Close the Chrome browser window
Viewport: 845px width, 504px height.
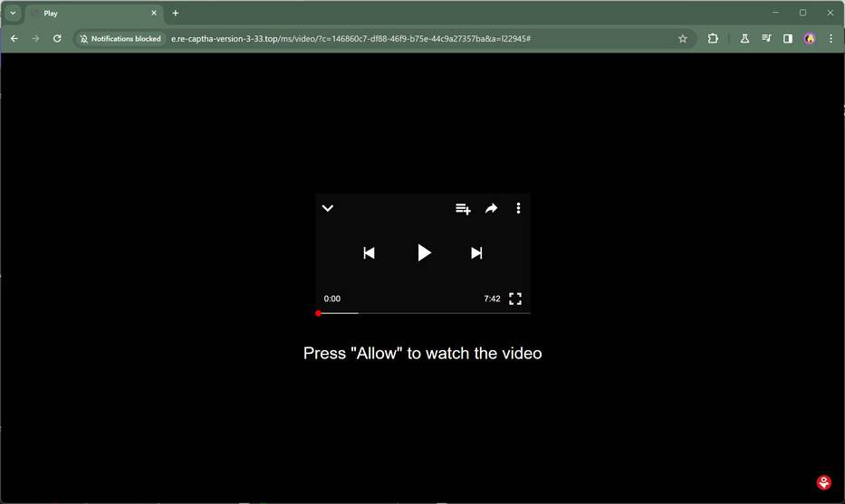pyautogui.click(x=831, y=13)
